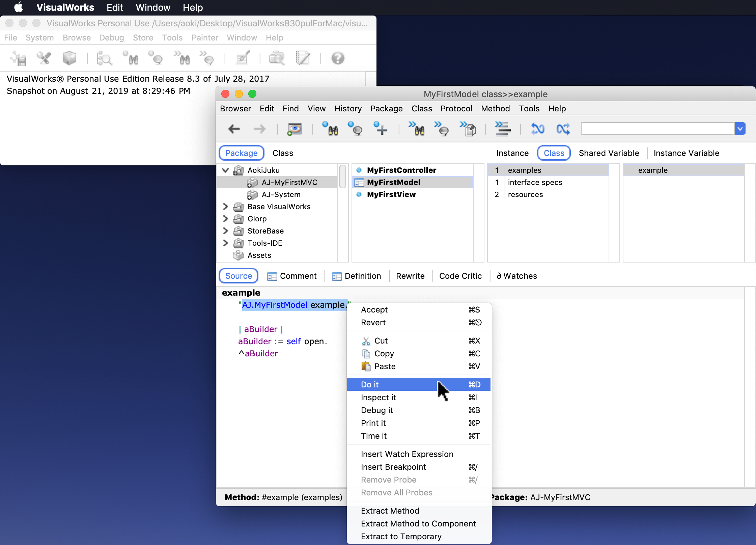
Task: Open the Apple menu
Action: tap(19, 7)
